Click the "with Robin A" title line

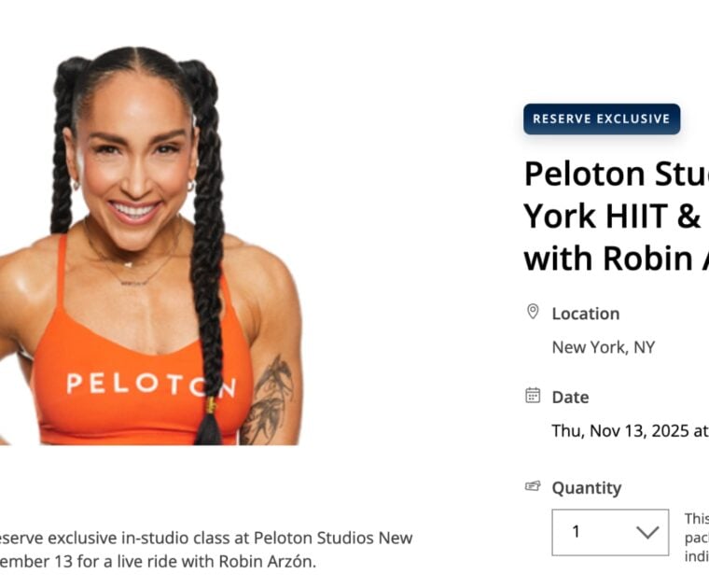point(617,259)
